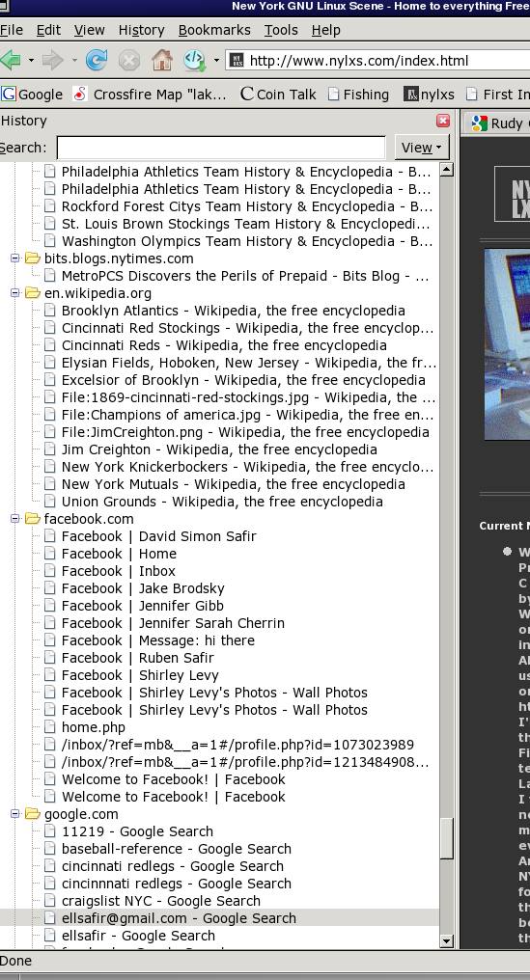Open the back history dropdown arrow
530x980 pixels.
click(31, 61)
